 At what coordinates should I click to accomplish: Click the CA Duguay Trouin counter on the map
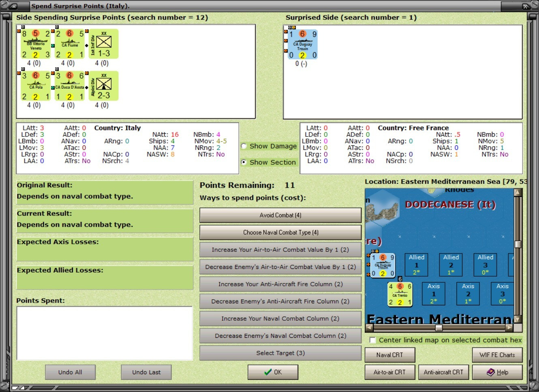pyautogui.click(x=383, y=265)
